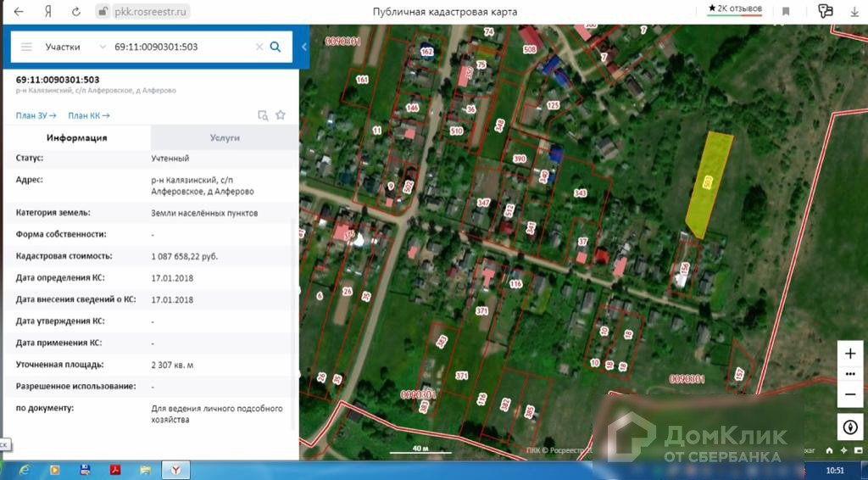The image size is (868, 480).
Task: Run the search with magnifier icon
Action: click(x=275, y=47)
